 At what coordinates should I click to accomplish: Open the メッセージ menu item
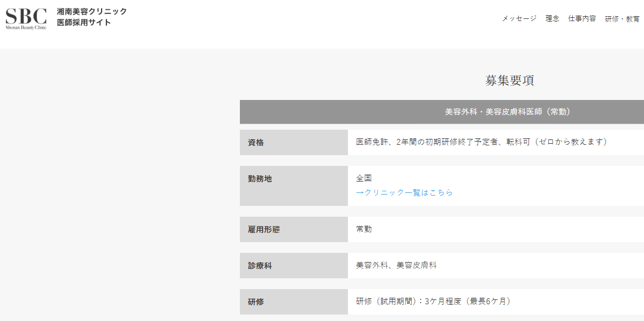click(519, 18)
